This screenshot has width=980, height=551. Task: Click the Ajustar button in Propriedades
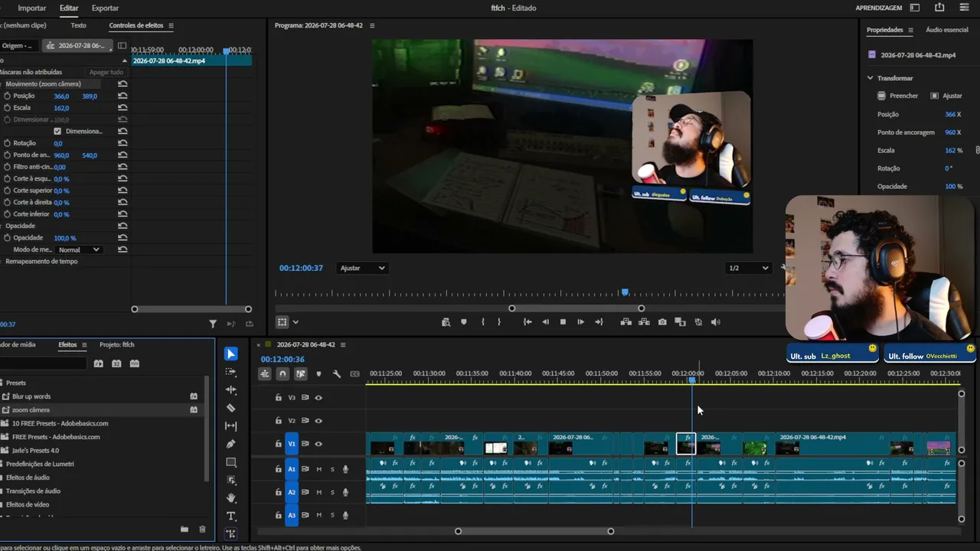946,96
